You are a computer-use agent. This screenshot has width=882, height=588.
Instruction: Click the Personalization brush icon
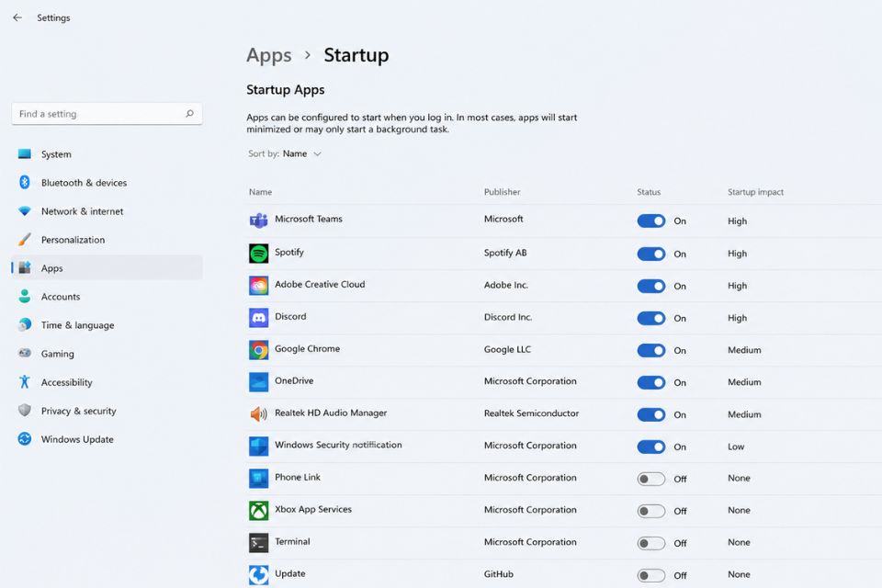[x=24, y=239]
